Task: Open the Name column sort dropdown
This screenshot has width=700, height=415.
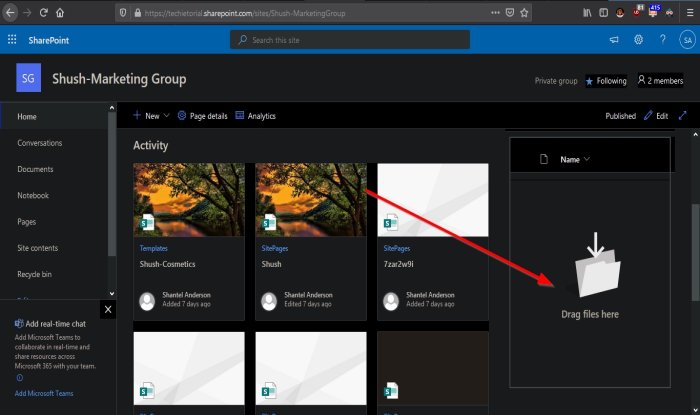Action: click(575, 159)
